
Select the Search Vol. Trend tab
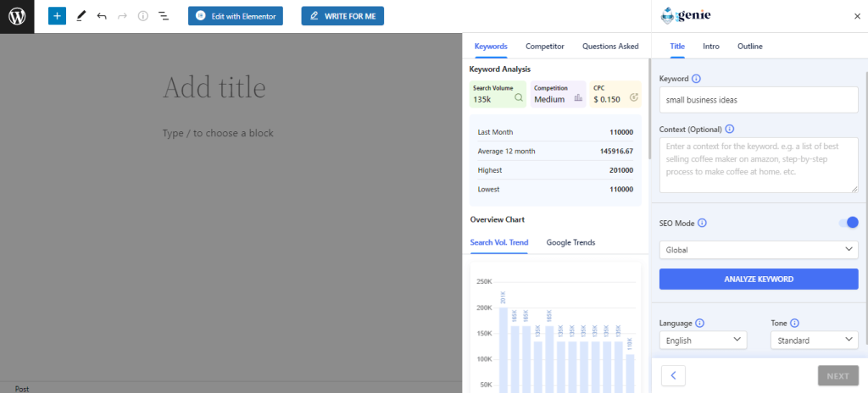click(498, 242)
